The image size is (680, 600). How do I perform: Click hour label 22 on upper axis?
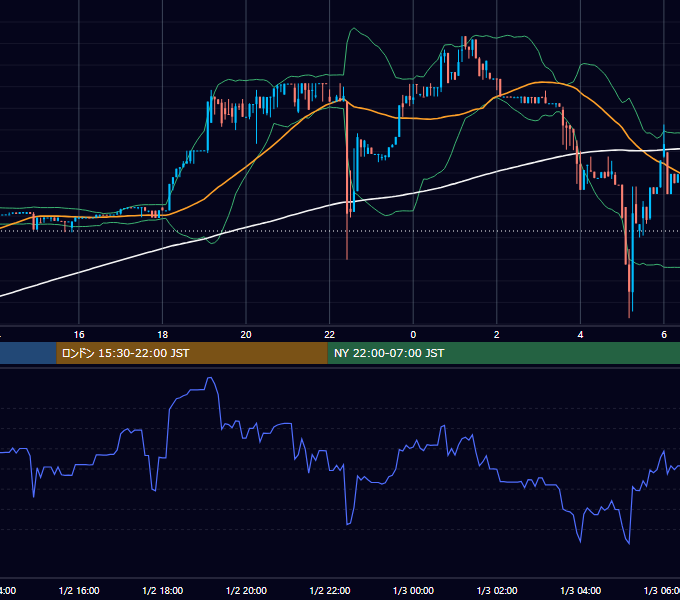click(330, 335)
